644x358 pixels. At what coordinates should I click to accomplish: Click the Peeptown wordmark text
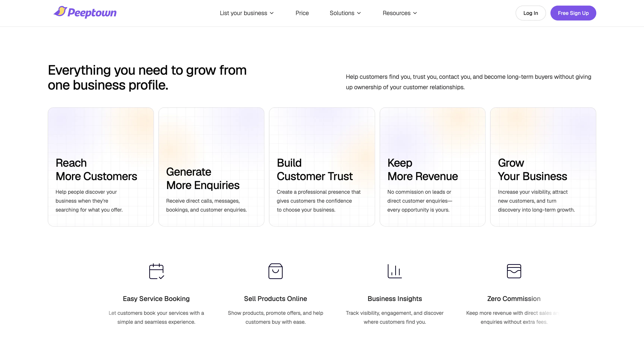pyautogui.click(x=92, y=13)
